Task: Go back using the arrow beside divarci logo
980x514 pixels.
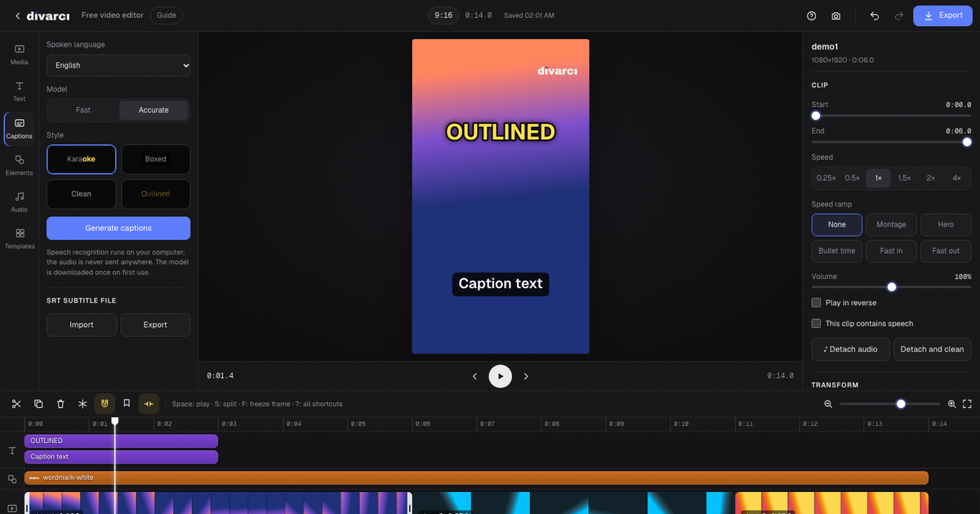Action: point(18,16)
